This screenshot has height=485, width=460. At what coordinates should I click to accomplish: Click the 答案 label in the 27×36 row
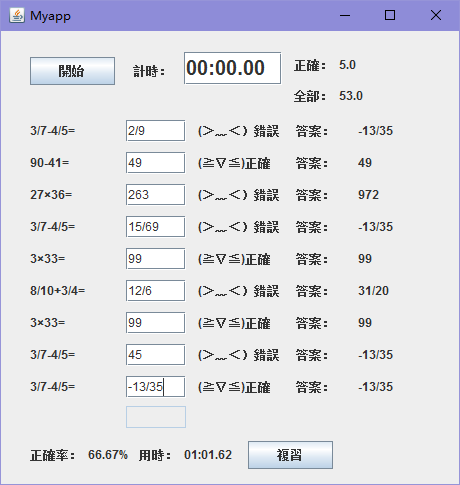[x=311, y=195]
